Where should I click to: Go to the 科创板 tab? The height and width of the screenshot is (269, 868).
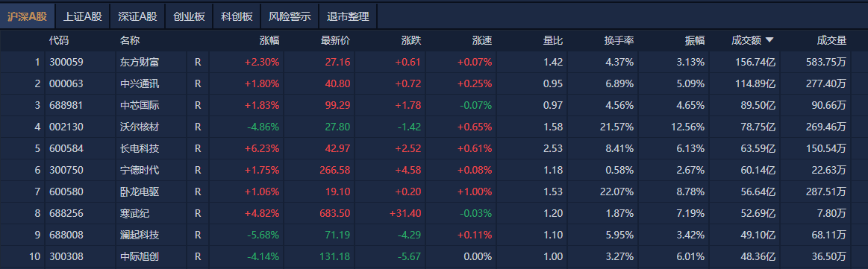tap(237, 16)
